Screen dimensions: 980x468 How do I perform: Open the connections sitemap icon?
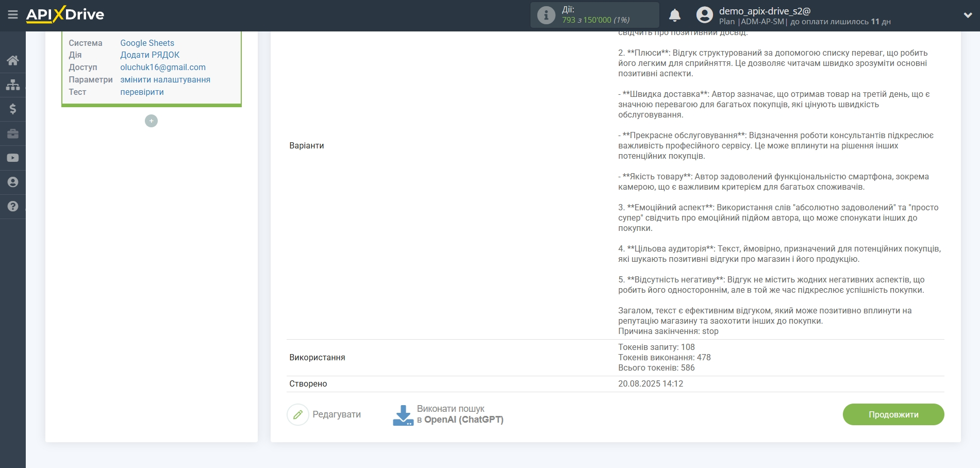point(13,85)
